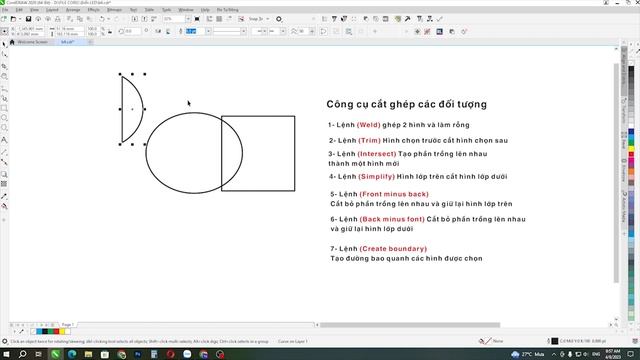The width and height of the screenshot is (640, 360).
Task: Click the vertical scrollbar thumb
Action: (x=616, y=173)
